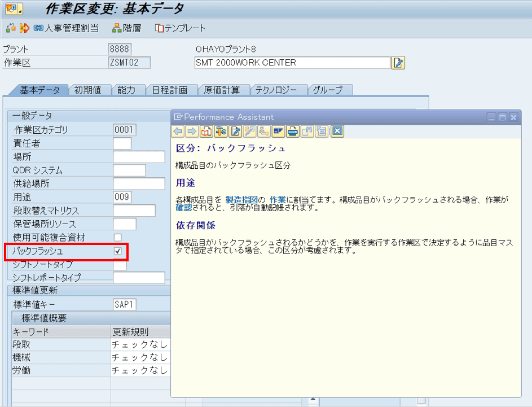Follow the 製造指図 link in help text

(241, 199)
